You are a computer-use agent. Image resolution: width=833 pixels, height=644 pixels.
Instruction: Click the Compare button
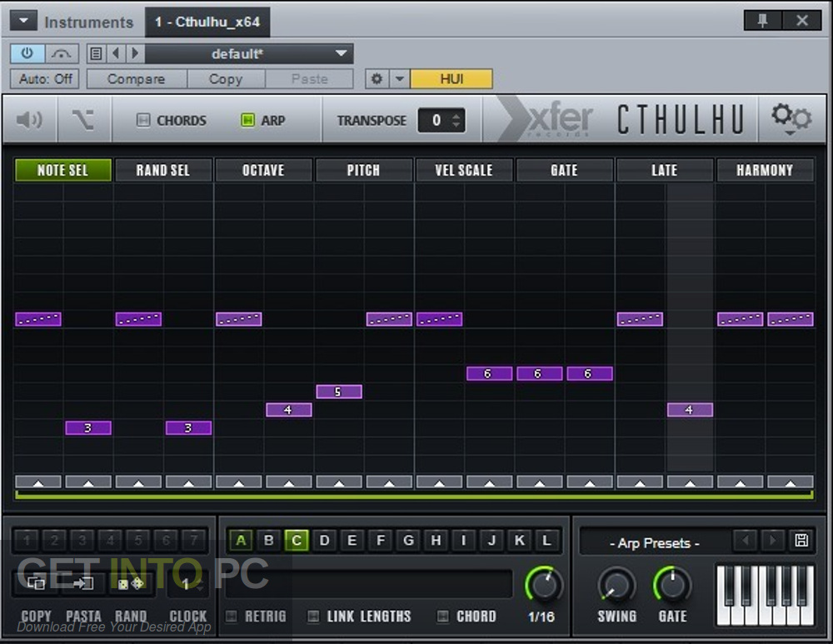click(x=137, y=79)
